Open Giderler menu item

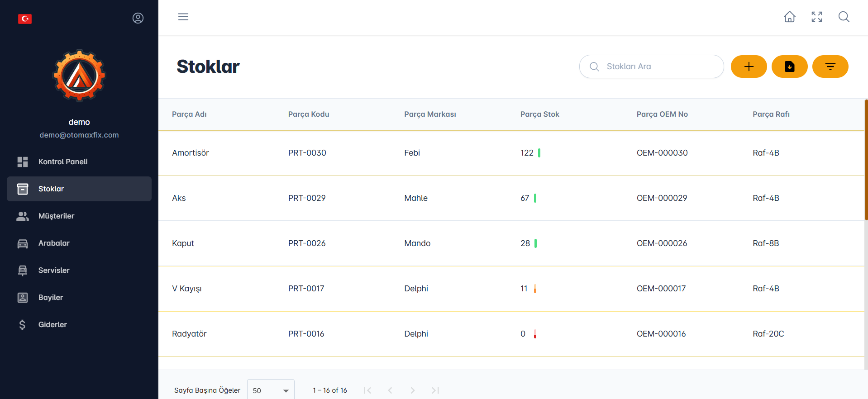[x=79, y=325]
